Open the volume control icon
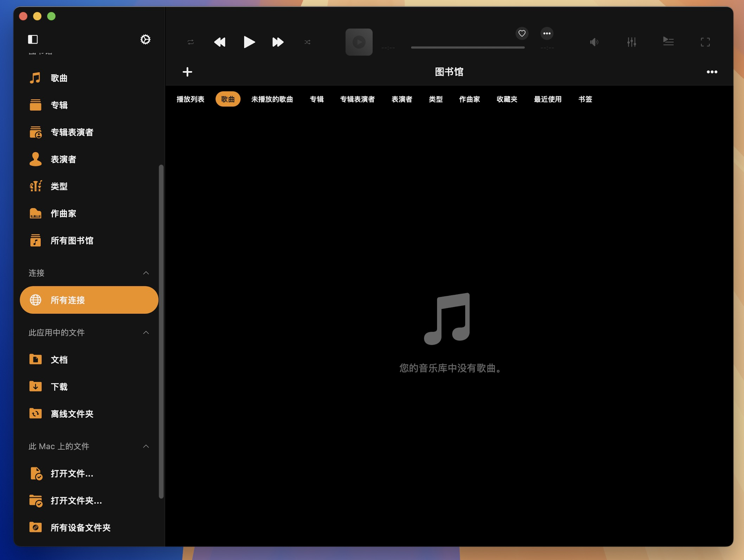 [x=594, y=42]
